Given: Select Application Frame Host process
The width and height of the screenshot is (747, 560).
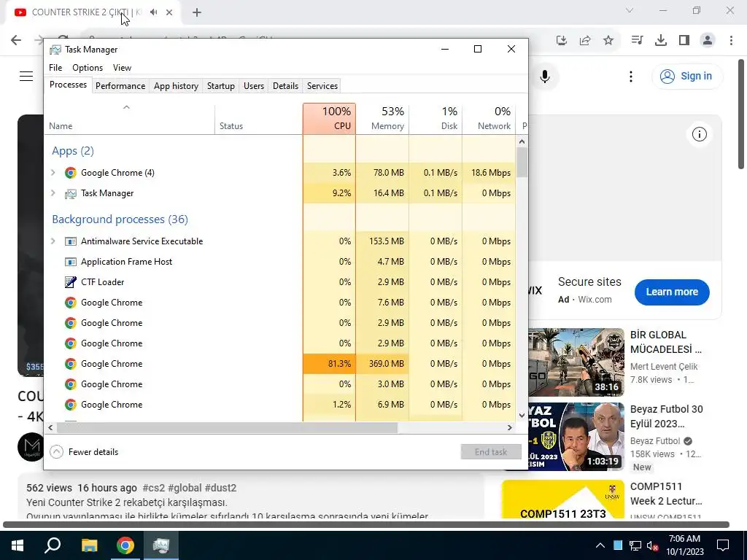Looking at the screenshot, I should [279, 262].
